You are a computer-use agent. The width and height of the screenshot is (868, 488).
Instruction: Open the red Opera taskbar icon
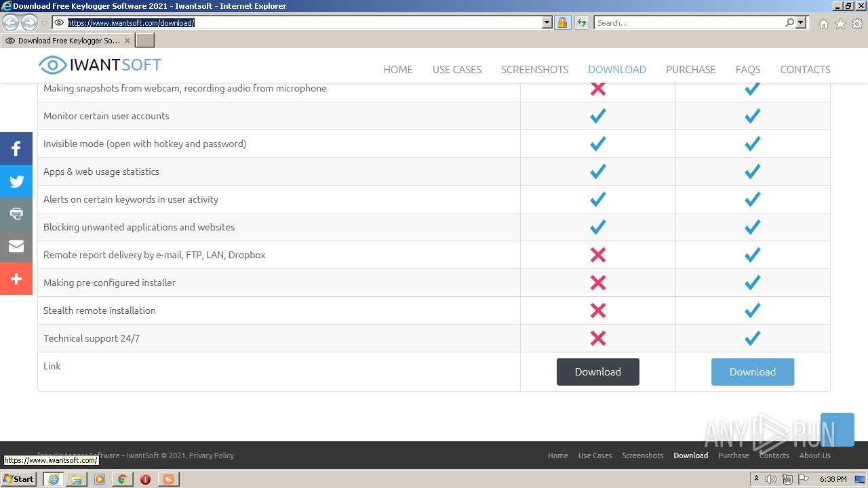click(x=145, y=479)
